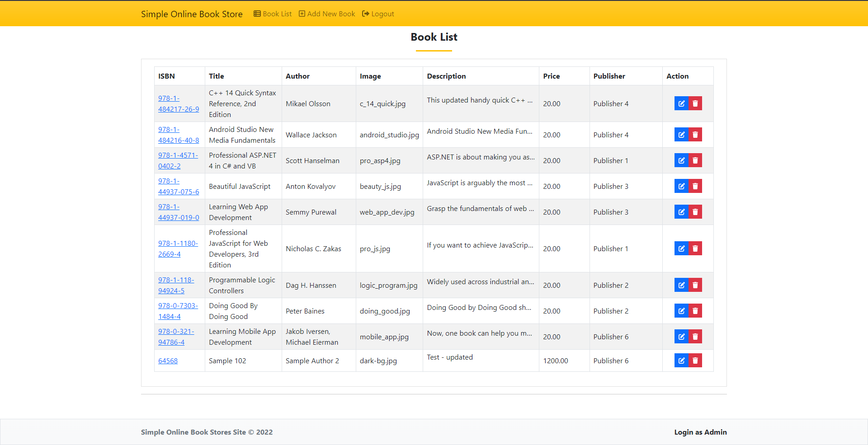
Task: Click the Add New Book plus icon
Action: [x=302, y=14]
